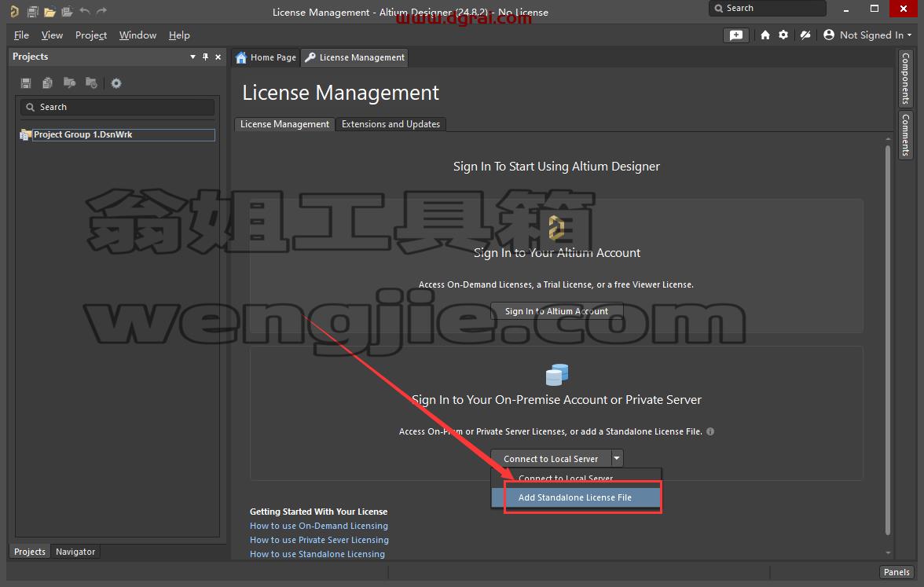Click the Open folder icon in title bar
Viewport: 924px width, 587px height.
[x=49, y=11]
